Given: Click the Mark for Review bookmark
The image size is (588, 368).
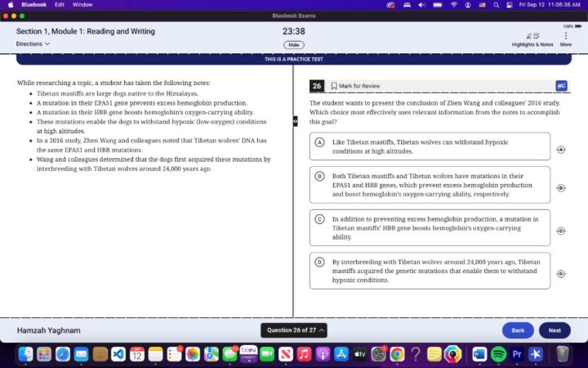Looking at the screenshot, I should 355,86.
